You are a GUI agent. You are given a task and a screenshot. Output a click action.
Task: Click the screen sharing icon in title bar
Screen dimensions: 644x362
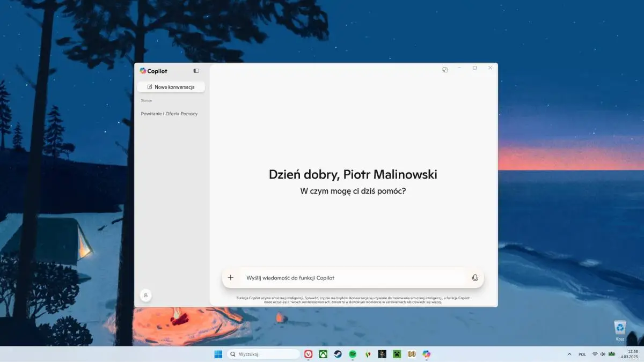(x=444, y=69)
